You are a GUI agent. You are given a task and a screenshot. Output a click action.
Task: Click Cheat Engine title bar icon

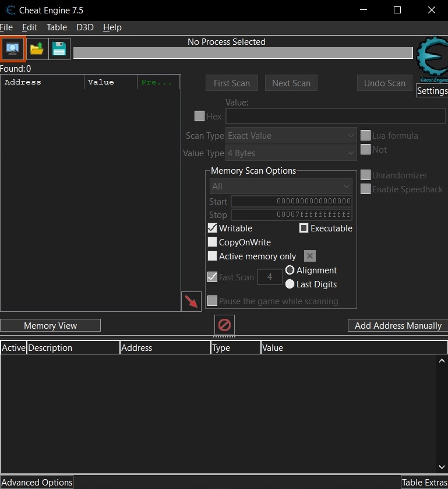pyautogui.click(x=10, y=10)
